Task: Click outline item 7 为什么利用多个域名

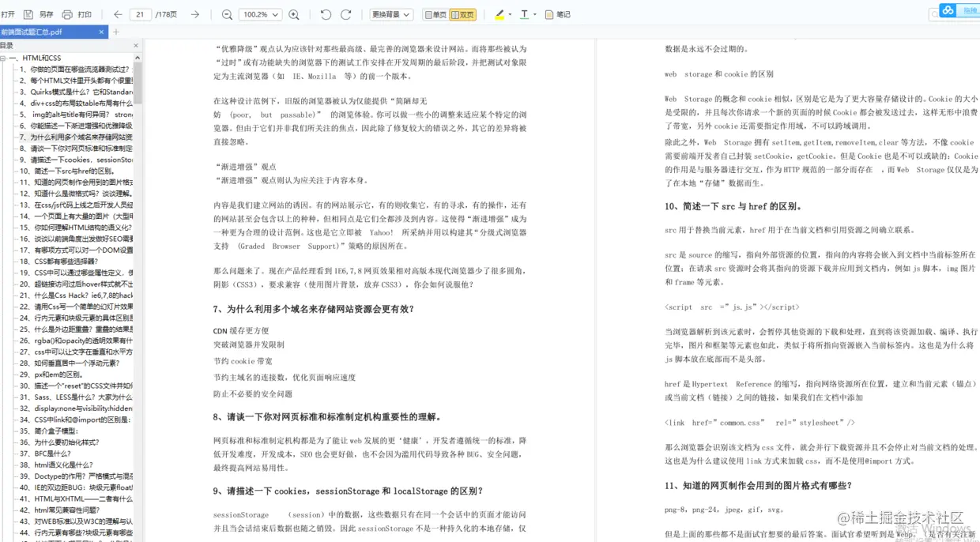Action: pyautogui.click(x=76, y=137)
